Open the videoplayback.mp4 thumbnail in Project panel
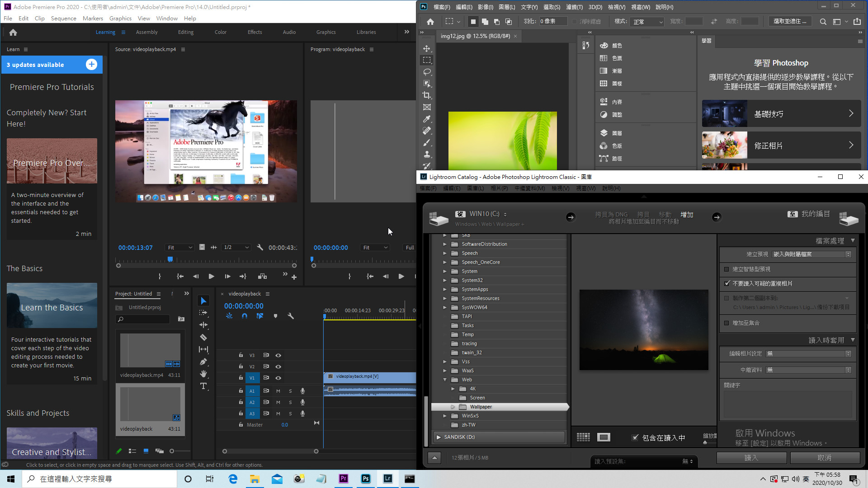Image resolution: width=868 pixels, height=488 pixels. [x=150, y=351]
